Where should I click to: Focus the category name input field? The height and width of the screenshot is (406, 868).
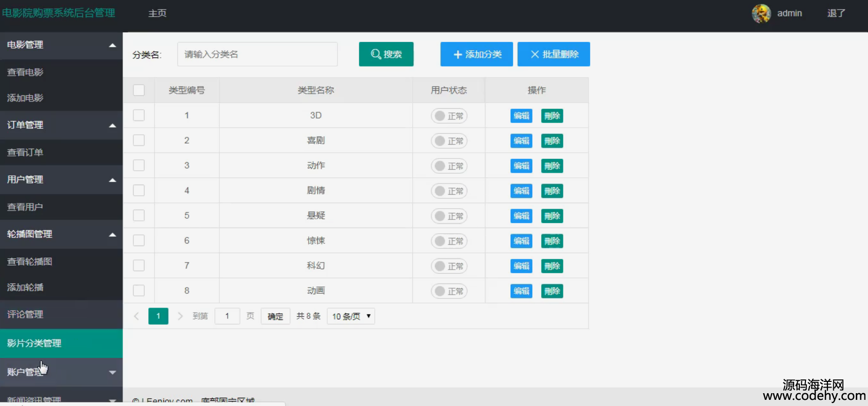pos(257,54)
